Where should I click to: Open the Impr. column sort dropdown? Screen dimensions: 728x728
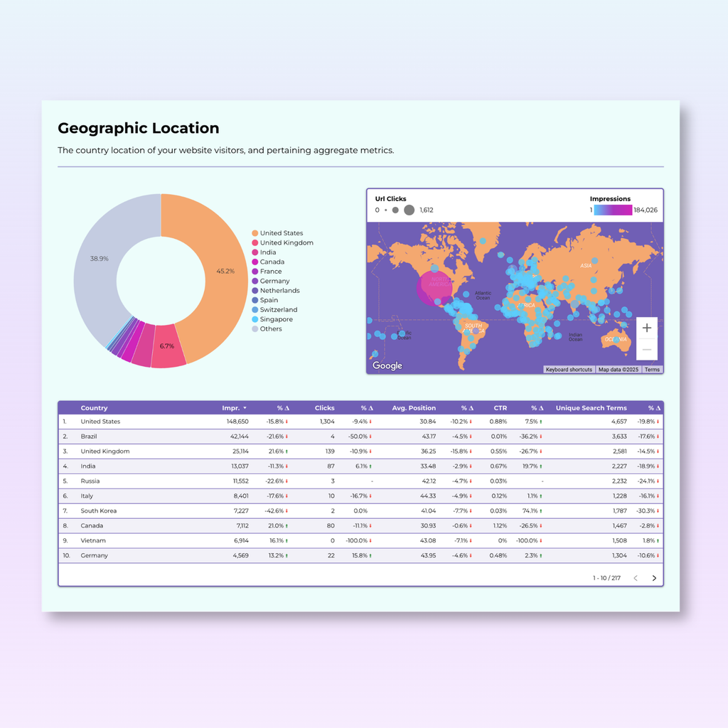point(246,407)
